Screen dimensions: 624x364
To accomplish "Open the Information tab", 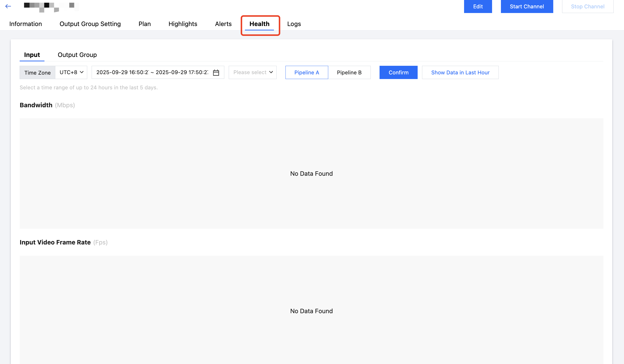I will (x=26, y=24).
